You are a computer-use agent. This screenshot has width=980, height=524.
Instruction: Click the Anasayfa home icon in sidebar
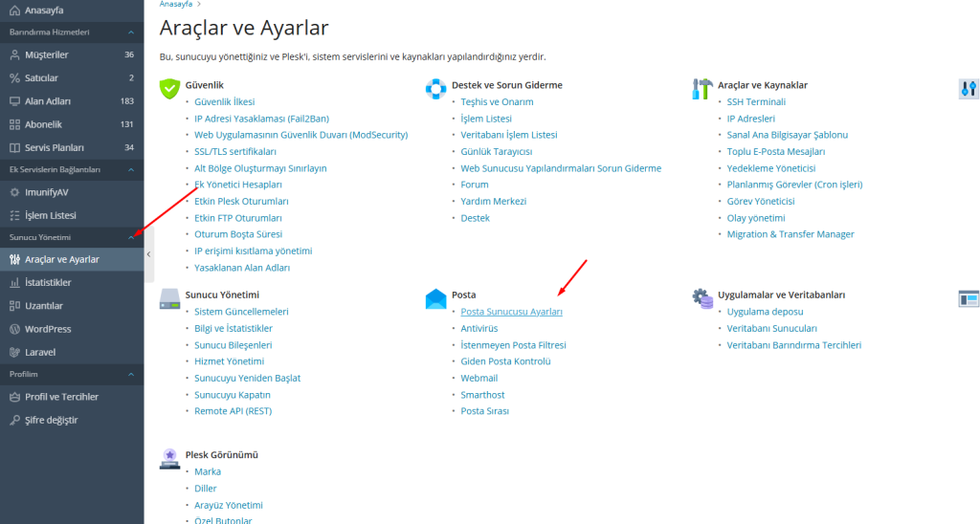(14, 10)
